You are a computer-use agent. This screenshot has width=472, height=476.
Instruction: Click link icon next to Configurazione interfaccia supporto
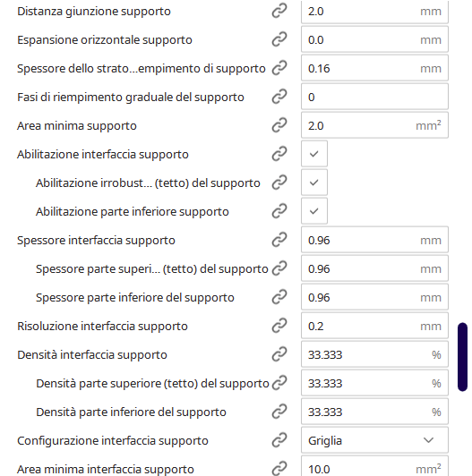[279, 440]
